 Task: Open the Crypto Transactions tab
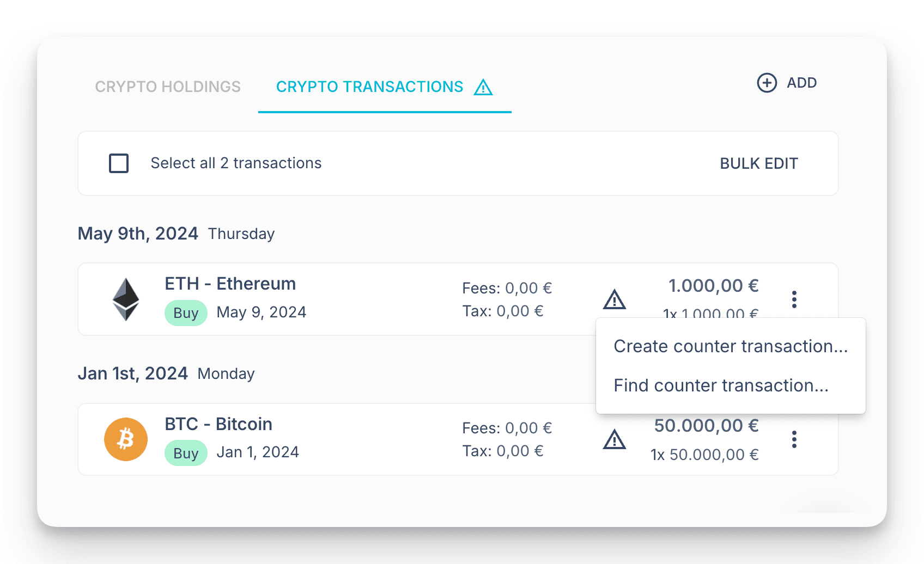click(x=369, y=87)
